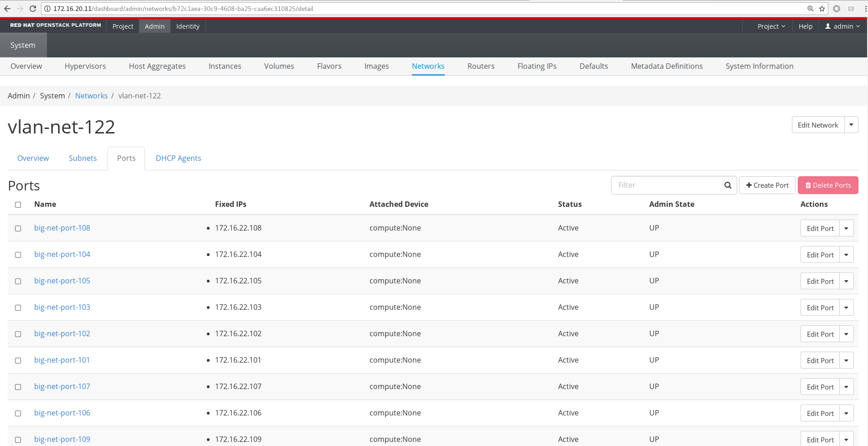Open the Project top menu
Image resolution: width=868 pixels, height=446 pixels.
(123, 26)
